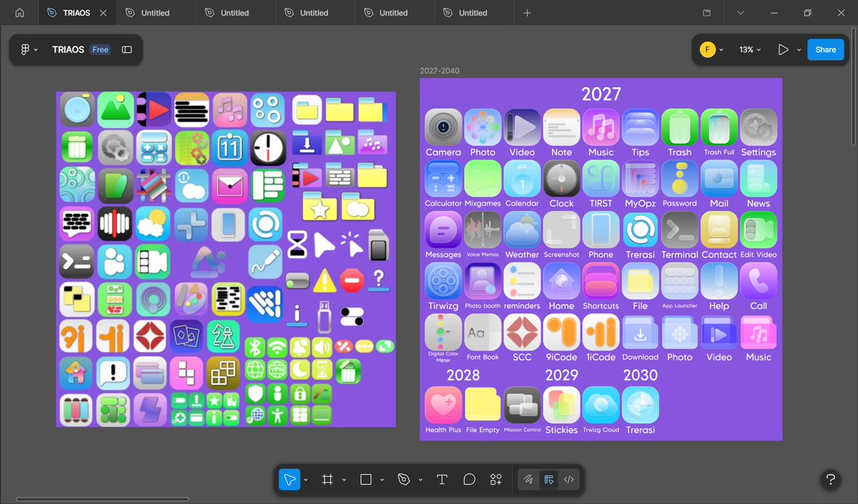858x504 pixels.
Task: Select the Move tool
Action: click(289, 479)
